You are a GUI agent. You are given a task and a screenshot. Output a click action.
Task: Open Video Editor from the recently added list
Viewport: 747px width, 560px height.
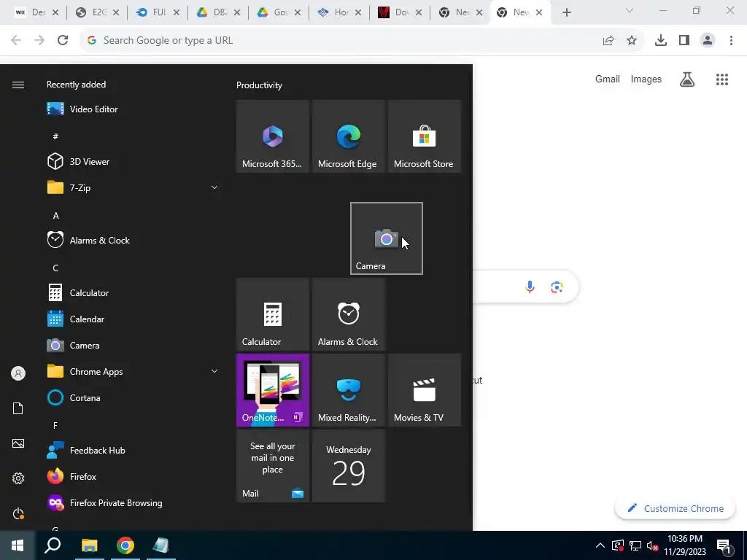click(x=133, y=109)
